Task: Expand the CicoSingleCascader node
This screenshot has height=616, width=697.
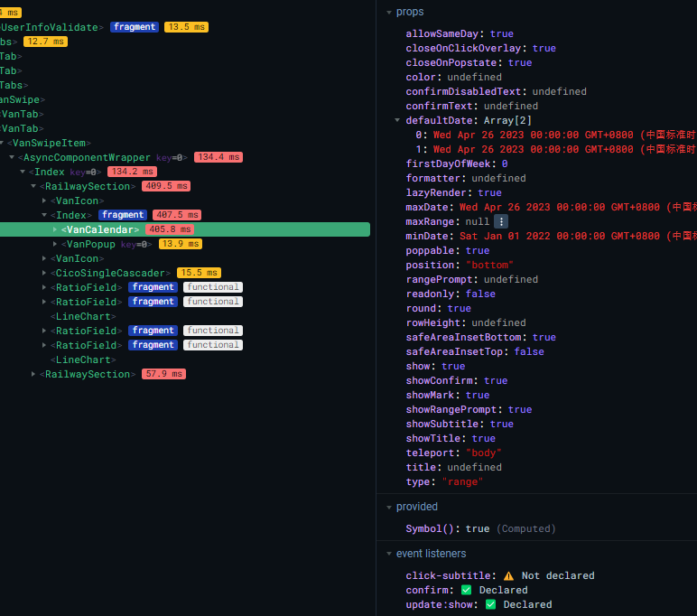Action: 44,273
